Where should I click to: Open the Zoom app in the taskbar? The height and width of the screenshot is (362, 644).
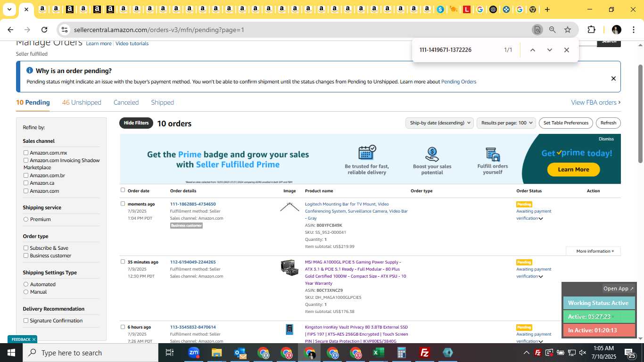click(193, 353)
